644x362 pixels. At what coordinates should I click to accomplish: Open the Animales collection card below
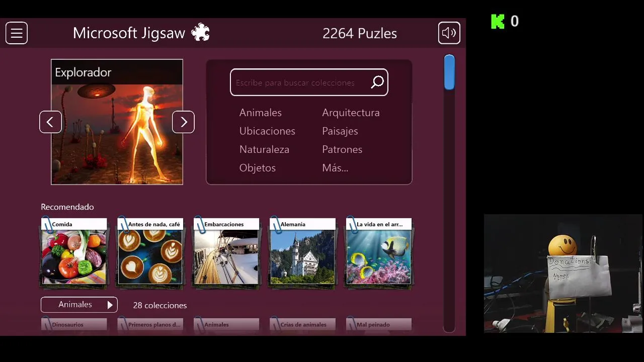(x=226, y=325)
